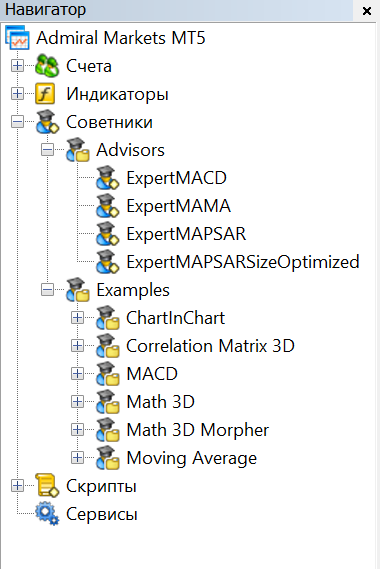Collapse the Advisors folder
The image size is (380, 569).
click(47, 150)
